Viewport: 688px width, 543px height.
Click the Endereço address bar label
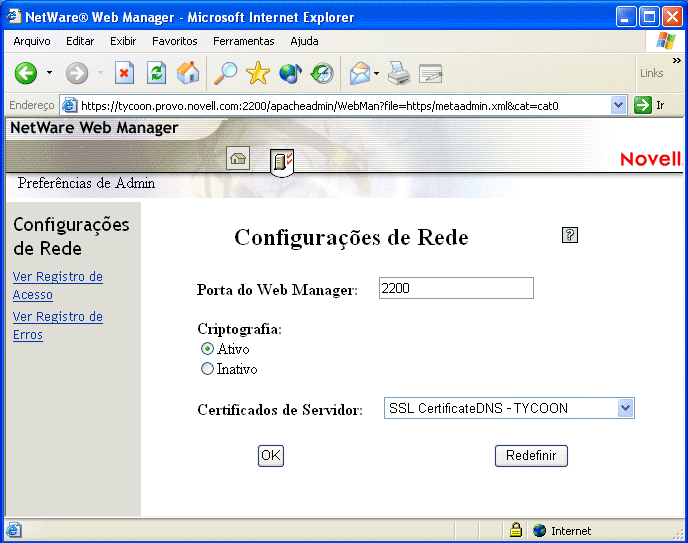click(x=32, y=105)
